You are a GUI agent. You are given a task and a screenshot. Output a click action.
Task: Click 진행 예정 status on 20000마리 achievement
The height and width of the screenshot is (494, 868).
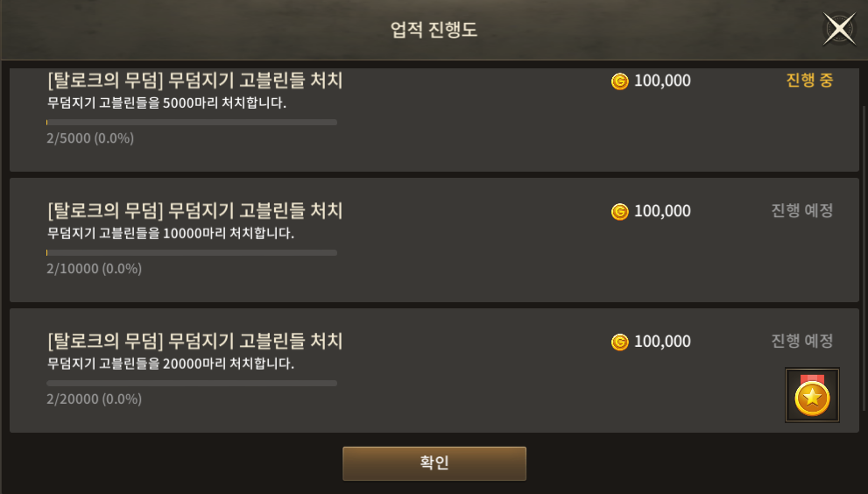[802, 341]
